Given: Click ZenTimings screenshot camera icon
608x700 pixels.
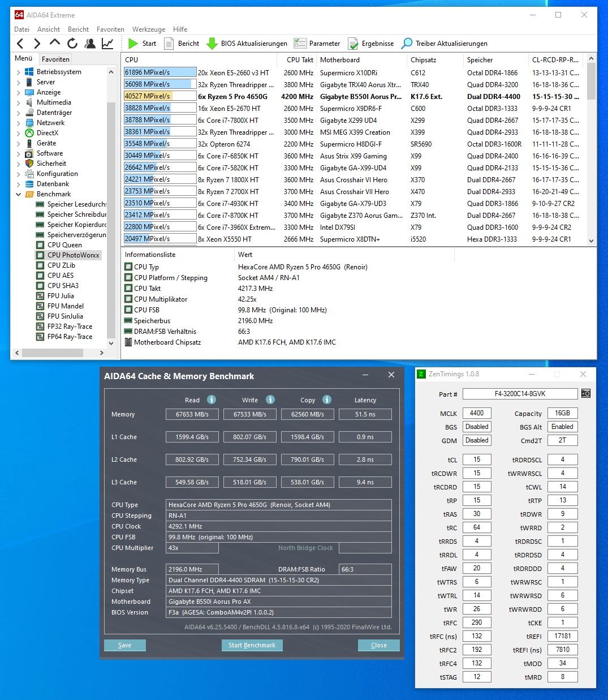Looking at the screenshot, I should coord(586,393).
